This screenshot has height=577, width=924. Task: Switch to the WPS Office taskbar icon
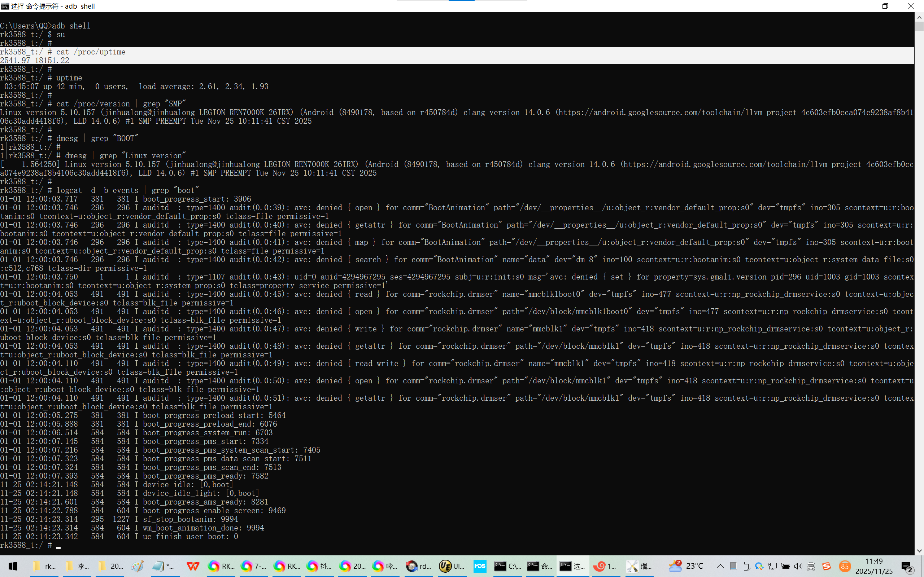coord(193,566)
